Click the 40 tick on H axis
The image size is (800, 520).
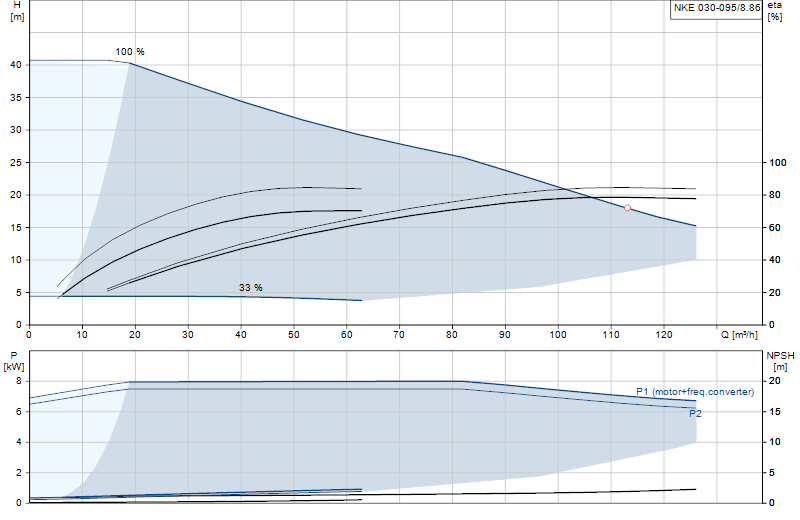coord(16,65)
